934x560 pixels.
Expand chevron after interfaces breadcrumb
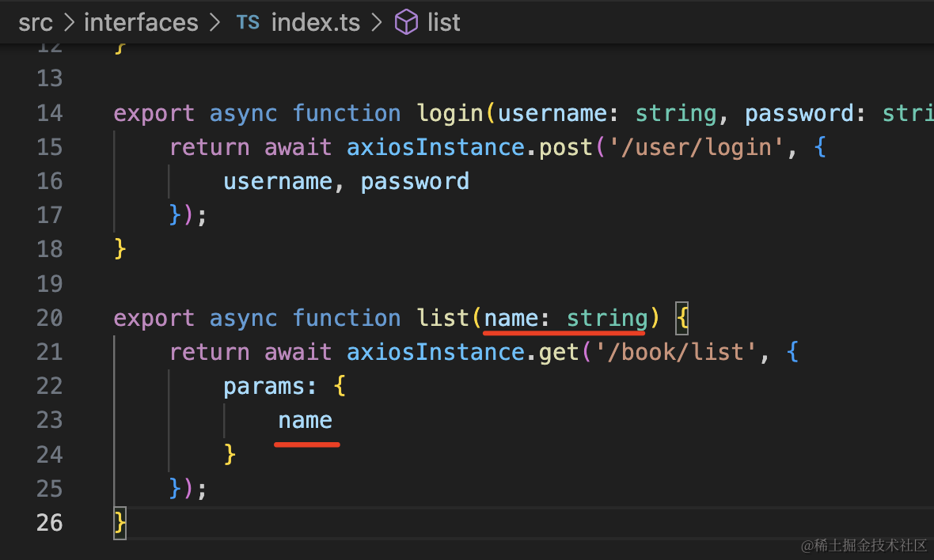pyautogui.click(x=215, y=23)
